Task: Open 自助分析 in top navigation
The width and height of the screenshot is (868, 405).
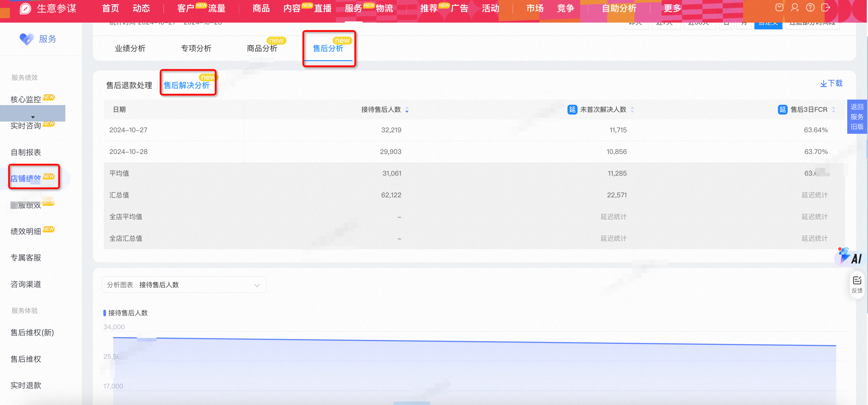Action: coord(619,9)
